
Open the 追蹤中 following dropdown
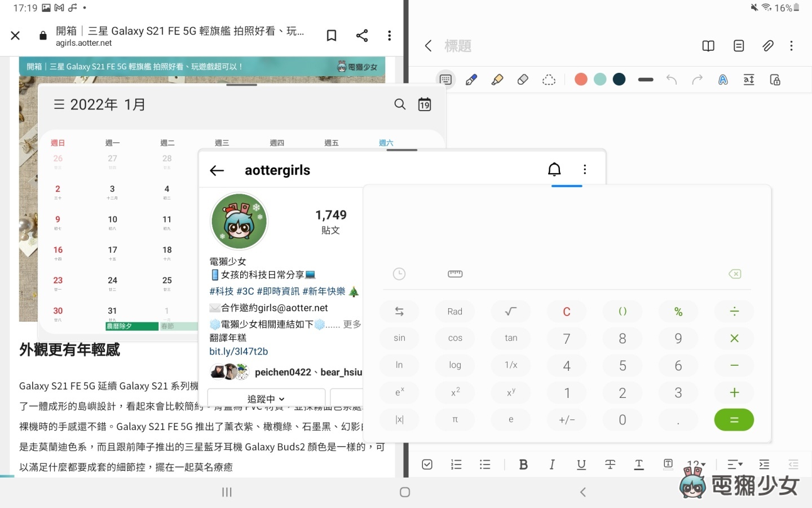point(266,399)
